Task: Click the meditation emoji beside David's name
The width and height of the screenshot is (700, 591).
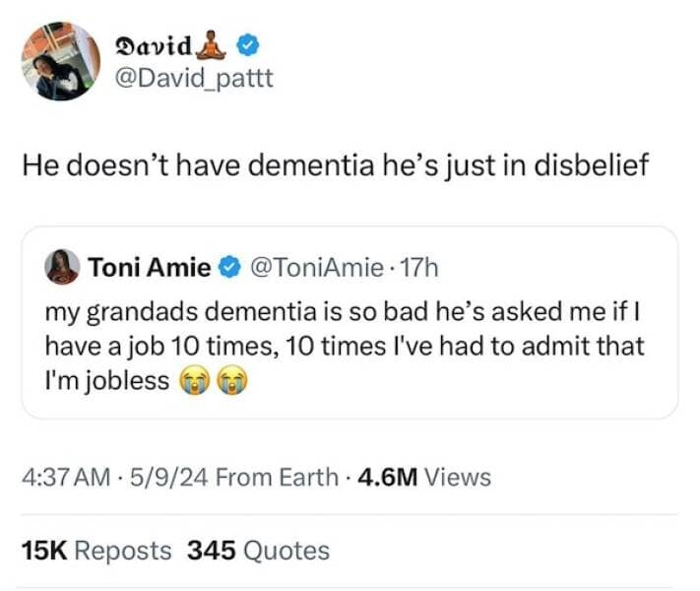Action: (214, 44)
